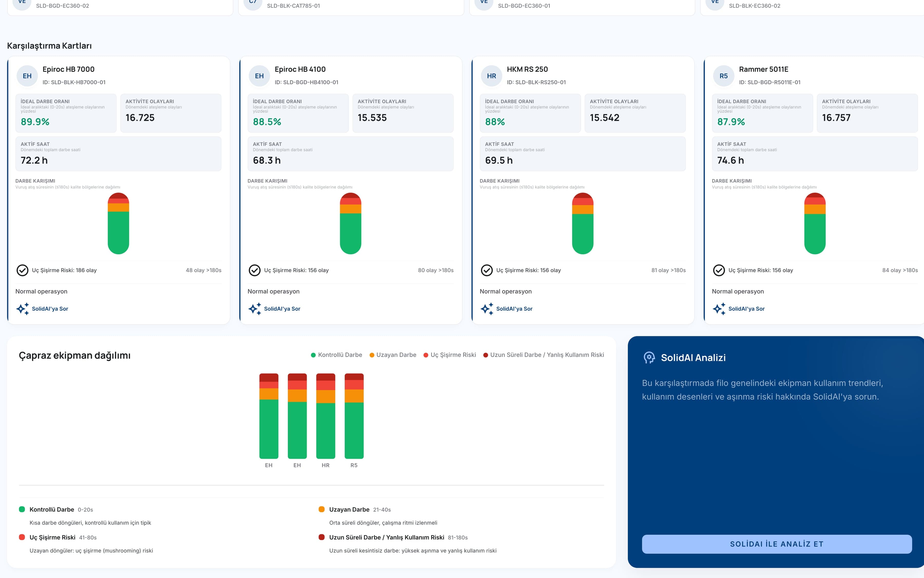Toggle Kontrollü Darbe series in chart legend
The image size is (924, 578).
(336, 355)
